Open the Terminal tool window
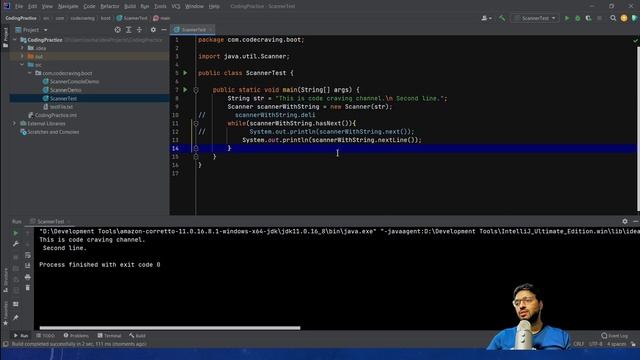Viewport: 640px width, 360px height. click(109, 336)
